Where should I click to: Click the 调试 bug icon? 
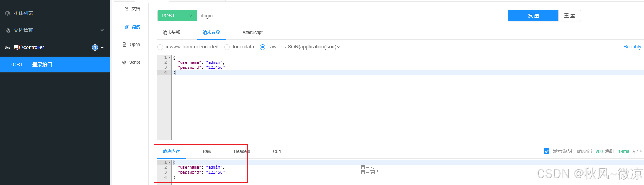click(127, 27)
